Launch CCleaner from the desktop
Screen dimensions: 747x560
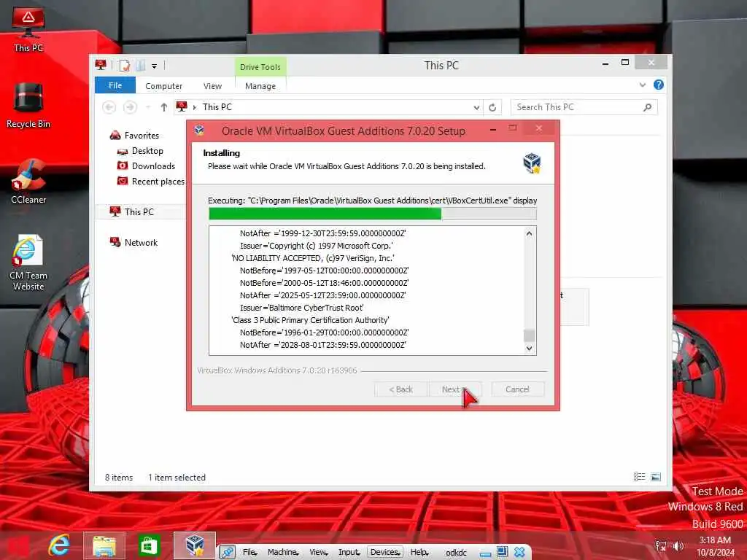point(28,182)
